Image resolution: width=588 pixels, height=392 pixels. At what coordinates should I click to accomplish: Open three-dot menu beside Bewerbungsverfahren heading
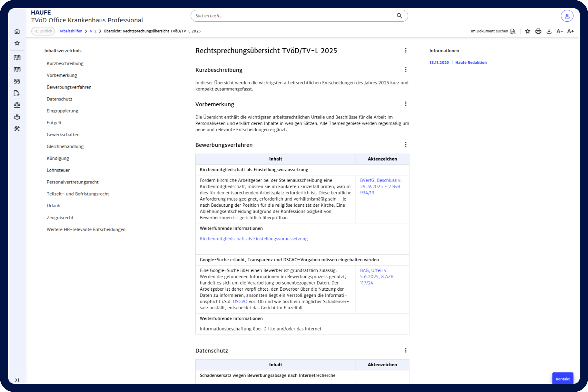pyautogui.click(x=406, y=145)
